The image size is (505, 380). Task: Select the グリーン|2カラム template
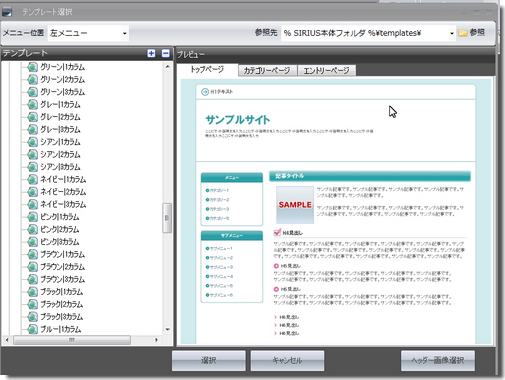pyautogui.click(x=63, y=80)
